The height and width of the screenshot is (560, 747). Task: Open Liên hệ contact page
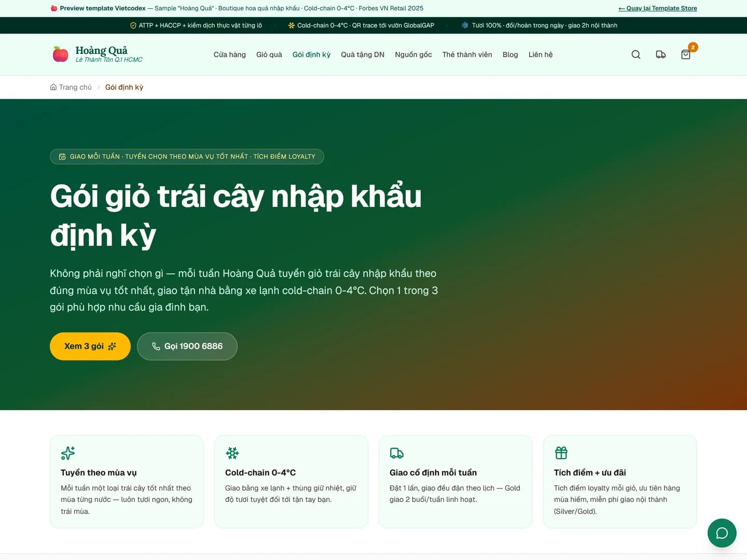pos(541,54)
